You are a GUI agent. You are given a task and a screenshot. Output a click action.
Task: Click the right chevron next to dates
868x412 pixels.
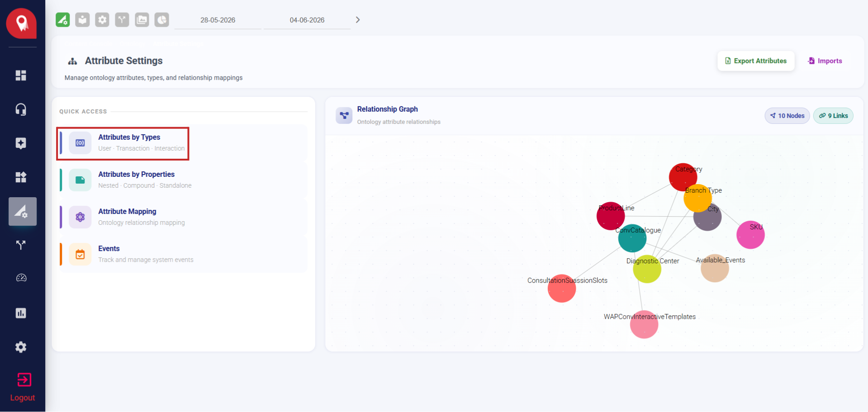point(358,20)
